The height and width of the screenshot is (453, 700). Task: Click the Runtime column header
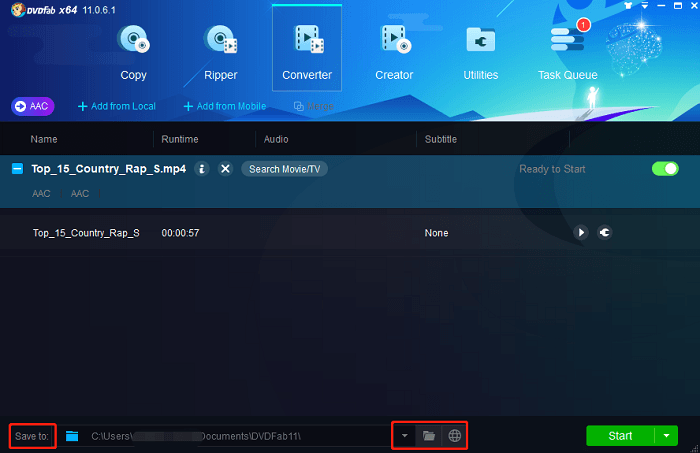pos(179,139)
